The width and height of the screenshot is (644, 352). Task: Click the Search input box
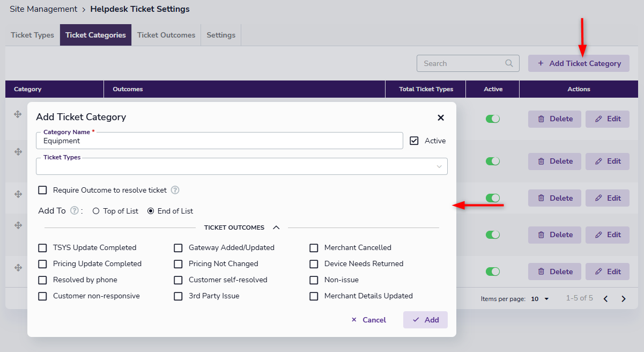pos(468,63)
